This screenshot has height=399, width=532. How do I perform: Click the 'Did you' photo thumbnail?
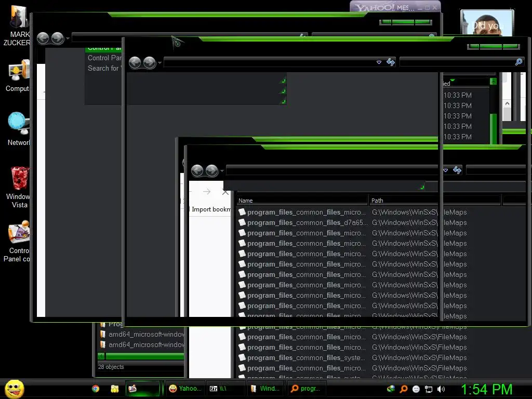click(487, 23)
